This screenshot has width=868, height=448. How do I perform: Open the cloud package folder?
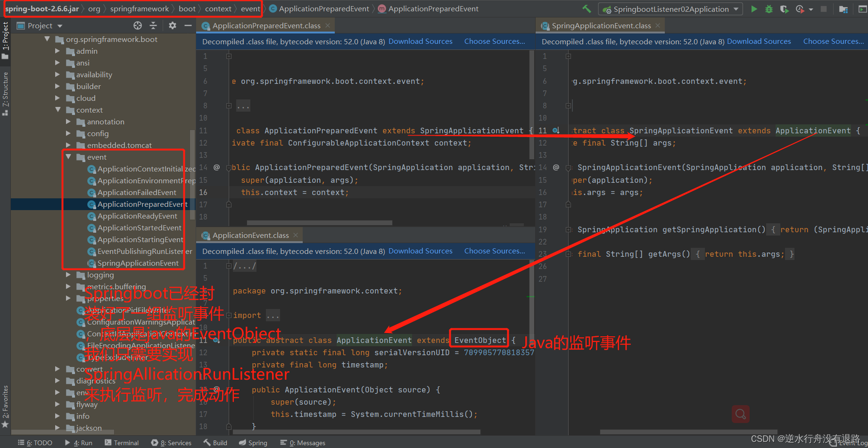coord(86,98)
